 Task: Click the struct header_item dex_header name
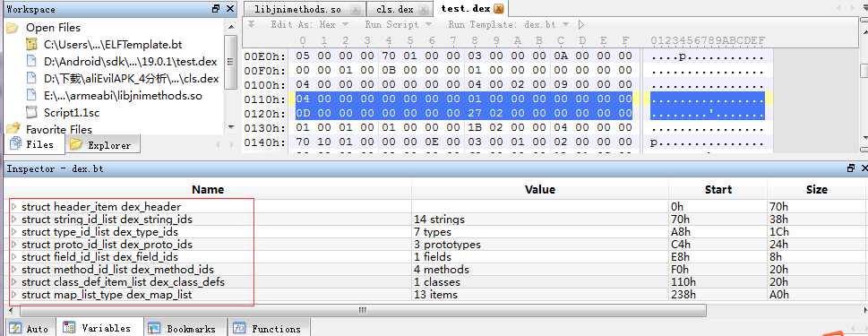(x=100, y=207)
